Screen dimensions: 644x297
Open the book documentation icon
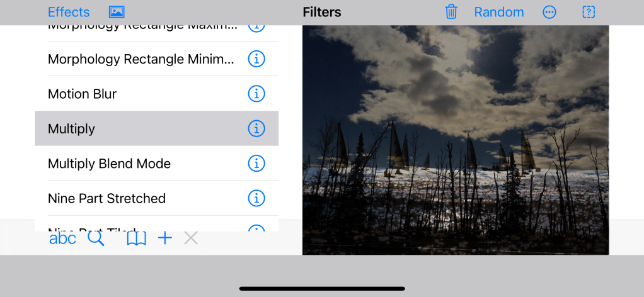tap(136, 238)
